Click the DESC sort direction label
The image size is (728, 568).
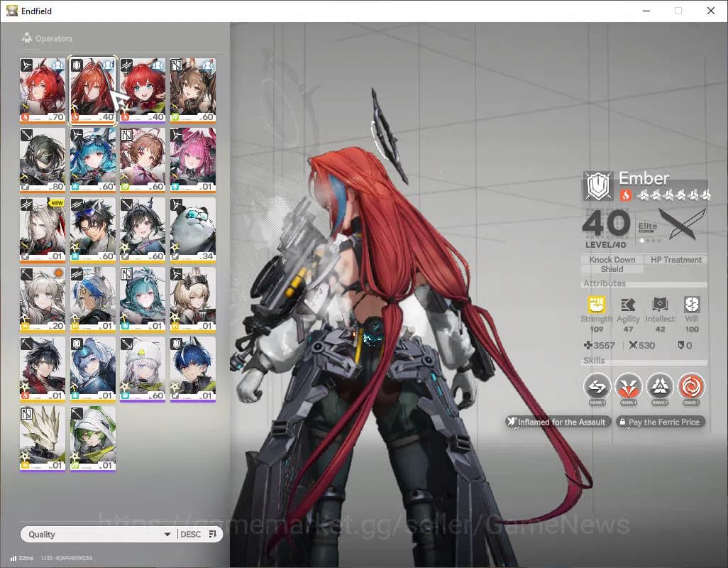[190, 534]
